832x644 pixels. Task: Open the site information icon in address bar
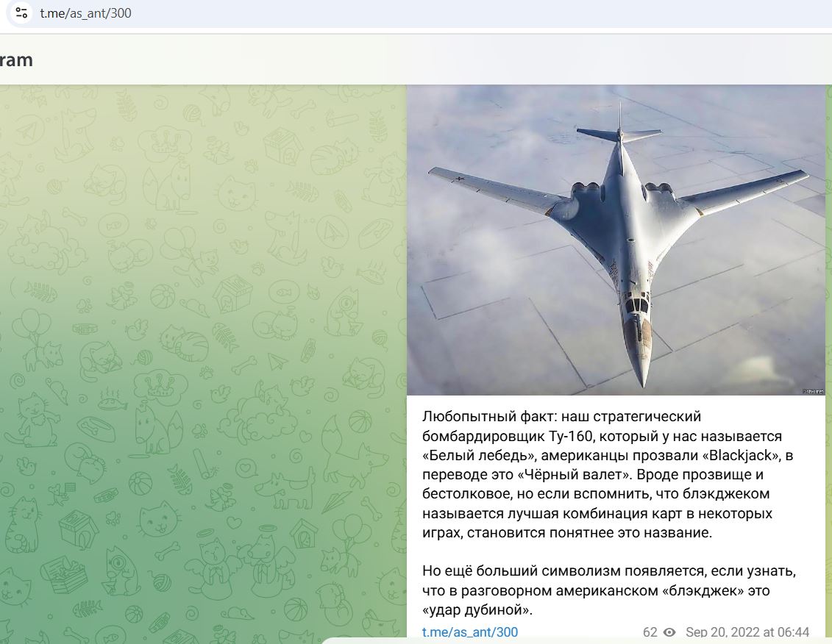21,12
